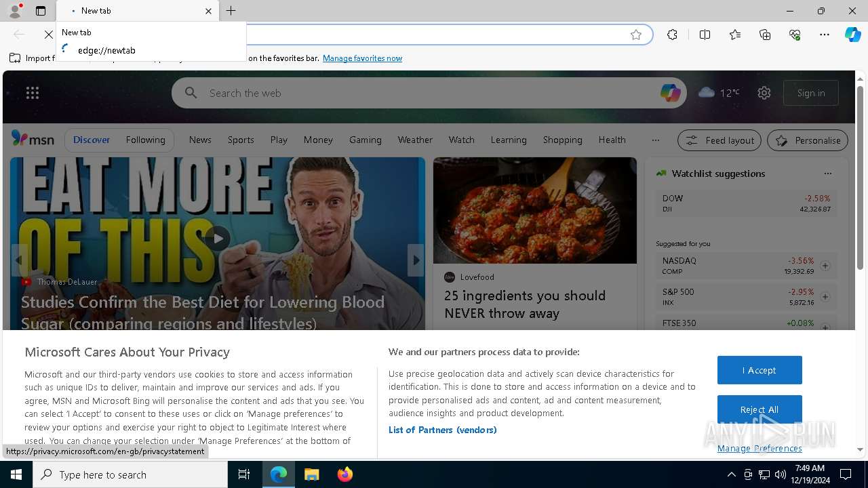Expand more categories ellipsis

pyautogui.click(x=655, y=140)
